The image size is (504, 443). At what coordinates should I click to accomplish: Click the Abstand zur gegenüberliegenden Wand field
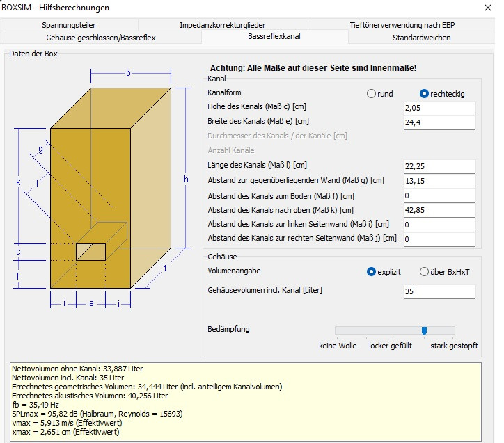click(x=439, y=181)
